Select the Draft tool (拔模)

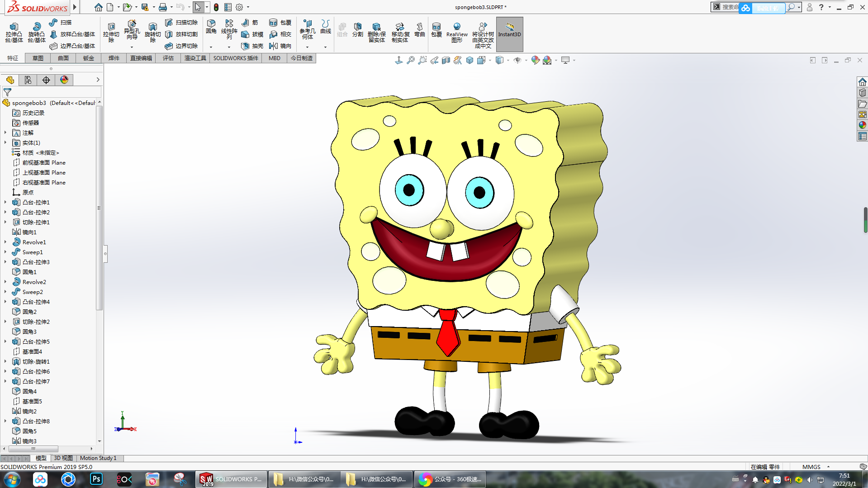pyautogui.click(x=252, y=34)
